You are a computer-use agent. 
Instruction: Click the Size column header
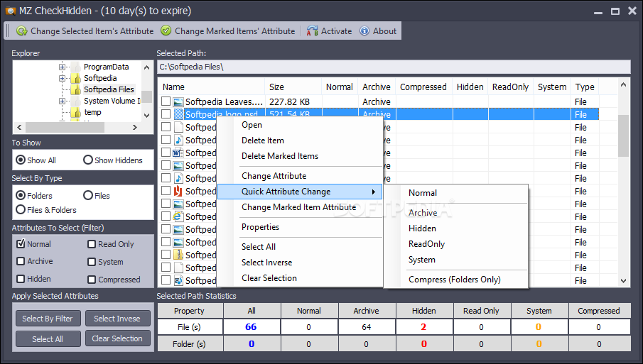click(x=293, y=87)
